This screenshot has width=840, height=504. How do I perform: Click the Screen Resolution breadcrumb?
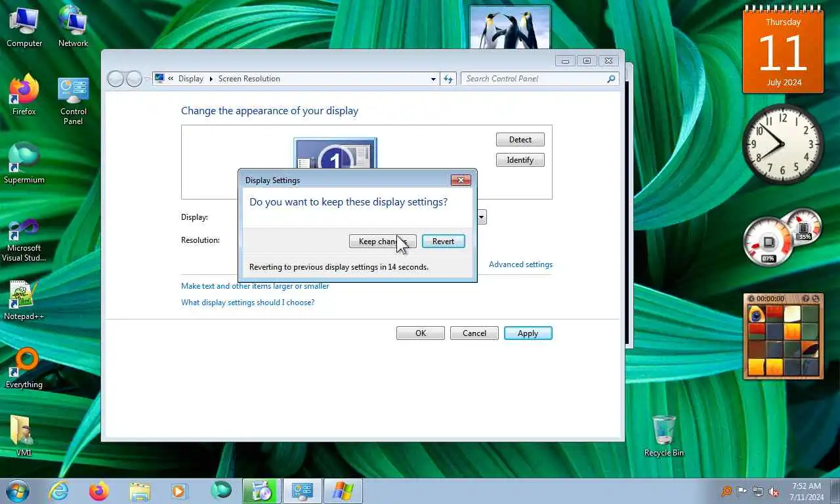coord(249,79)
